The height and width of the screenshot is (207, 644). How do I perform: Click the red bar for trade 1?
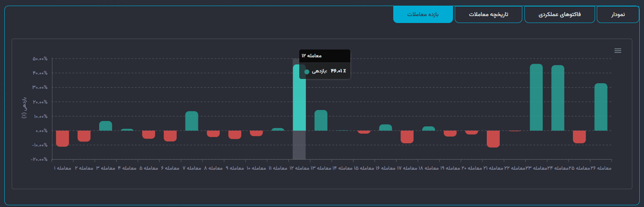tap(62, 138)
